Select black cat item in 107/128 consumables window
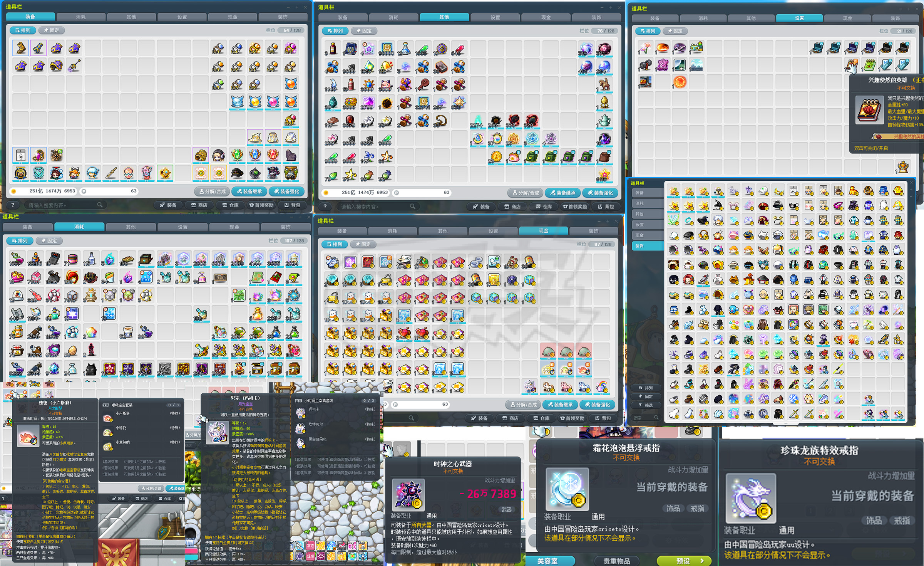The height and width of the screenshot is (566, 924). click(x=90, y=369)
